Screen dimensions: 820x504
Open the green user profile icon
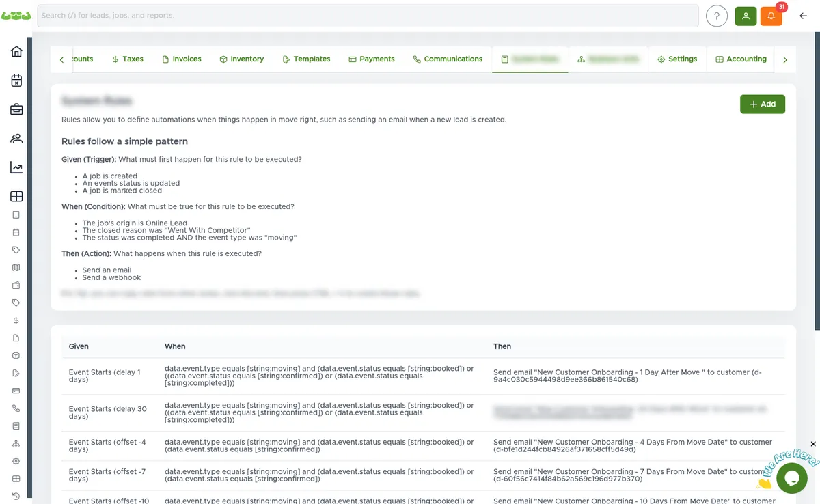(745, 15)
